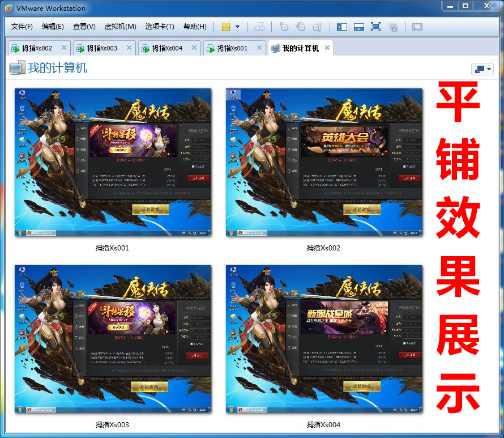Open the 编辑(E) menu

click(53, 27)
